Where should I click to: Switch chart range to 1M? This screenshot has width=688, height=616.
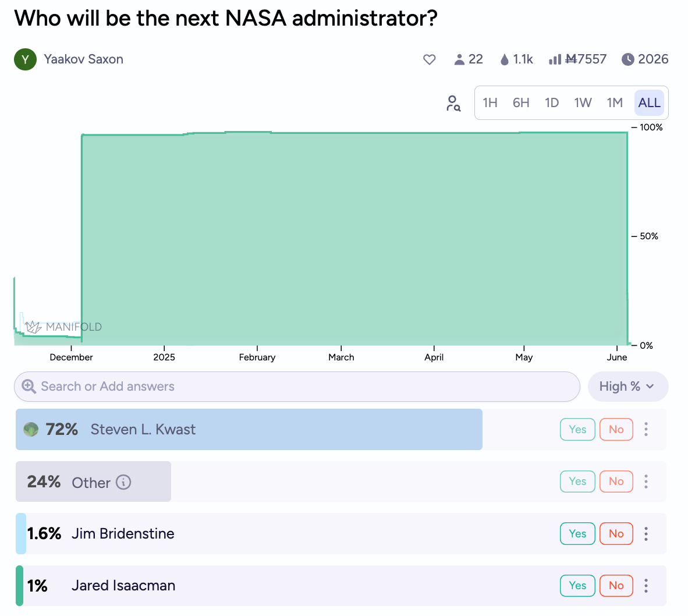point(614,102)
